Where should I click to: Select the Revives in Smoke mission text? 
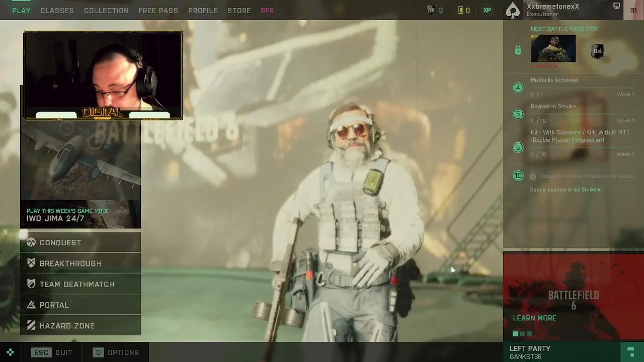[x=553, y=106]
